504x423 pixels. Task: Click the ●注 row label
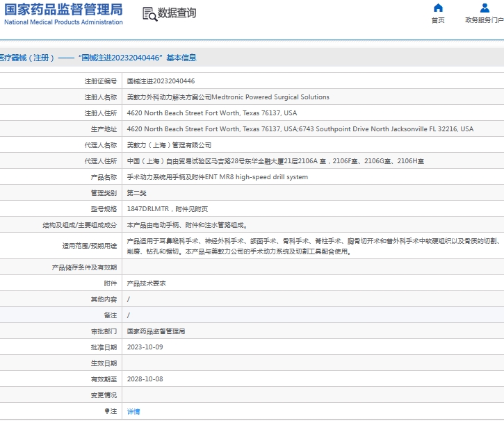point(111,411)
